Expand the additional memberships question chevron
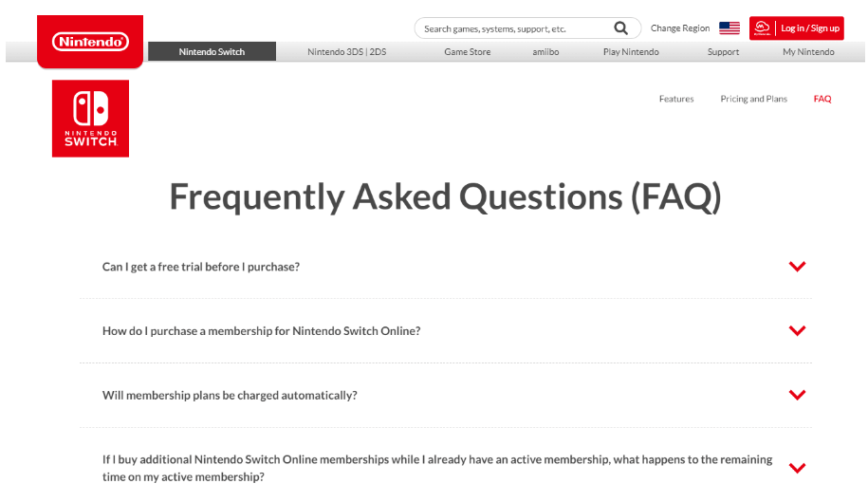The image size is (868, 502). 797,468
